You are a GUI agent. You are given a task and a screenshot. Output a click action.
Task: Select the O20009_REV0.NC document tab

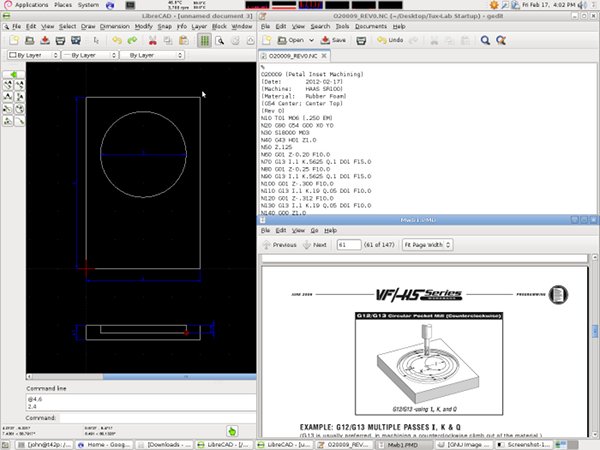pyautogui.click(x=294, y=56)
